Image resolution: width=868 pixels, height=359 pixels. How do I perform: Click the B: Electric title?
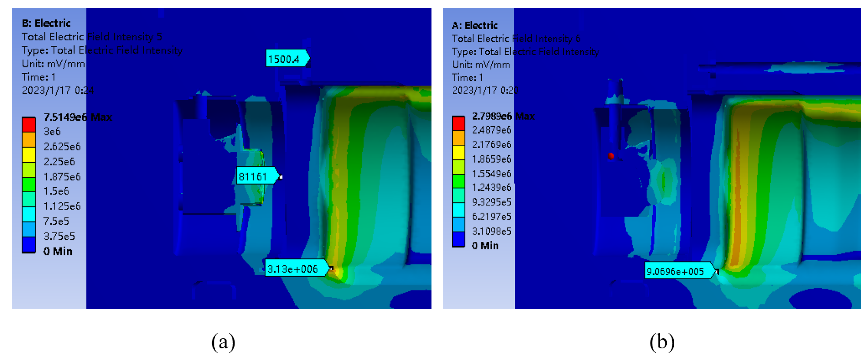pyautogui.click(x=46, y=23)
